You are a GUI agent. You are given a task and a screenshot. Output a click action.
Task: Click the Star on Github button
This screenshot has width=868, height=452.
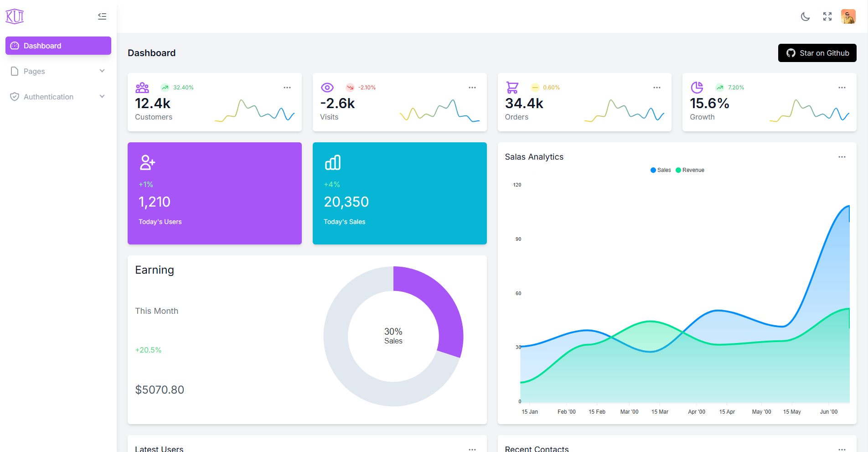[x=817, y=53]
